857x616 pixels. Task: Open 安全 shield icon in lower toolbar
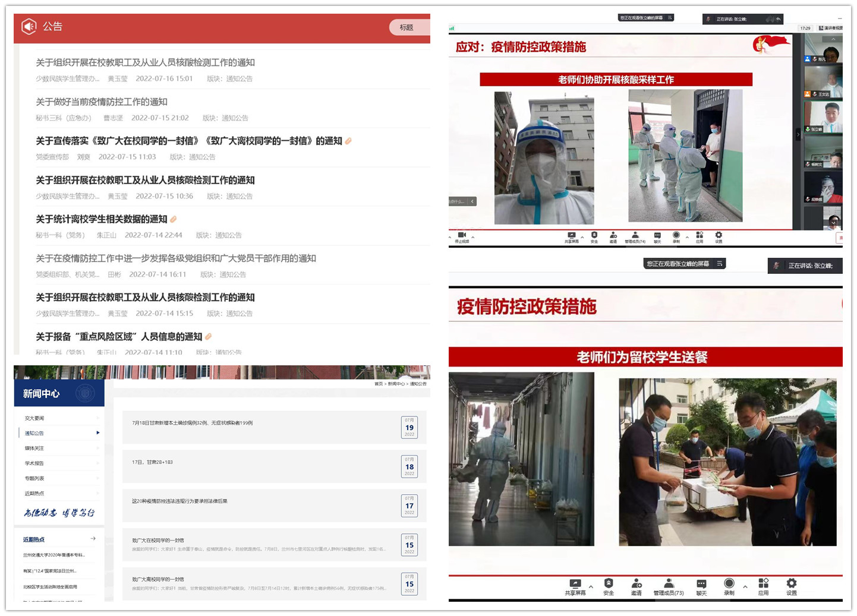pos(609,583)
